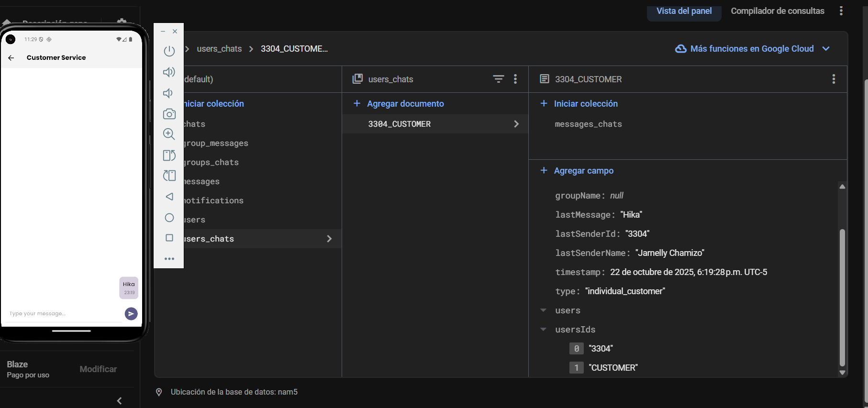The image size is (868, 408).
Task: Tap the send message arrow in chat
Action: pos(131,314)
